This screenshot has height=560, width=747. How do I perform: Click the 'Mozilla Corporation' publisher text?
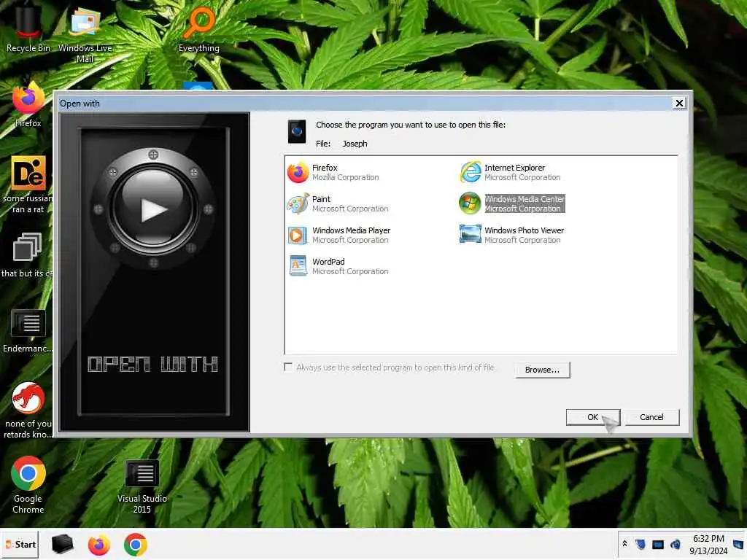point(345,178)
